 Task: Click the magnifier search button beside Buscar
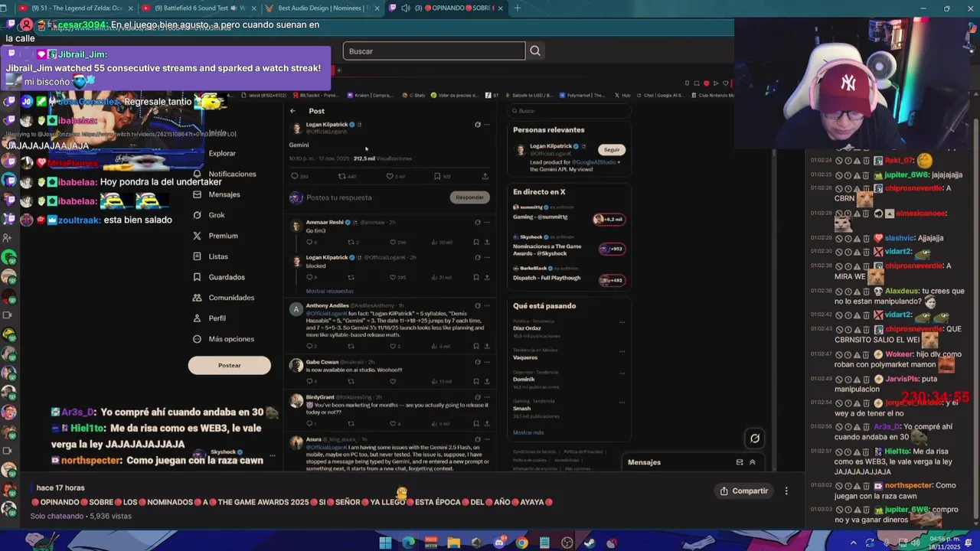pos(535,51)
